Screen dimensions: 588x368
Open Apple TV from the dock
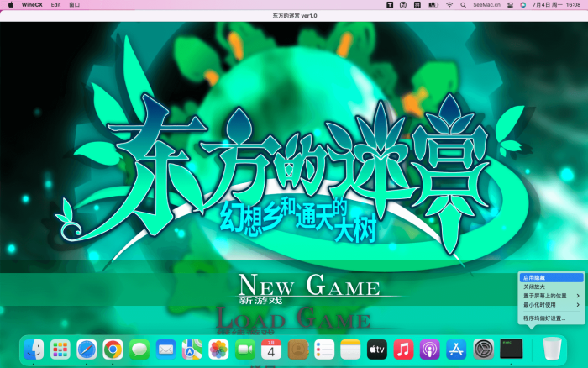tap(377, 349)
